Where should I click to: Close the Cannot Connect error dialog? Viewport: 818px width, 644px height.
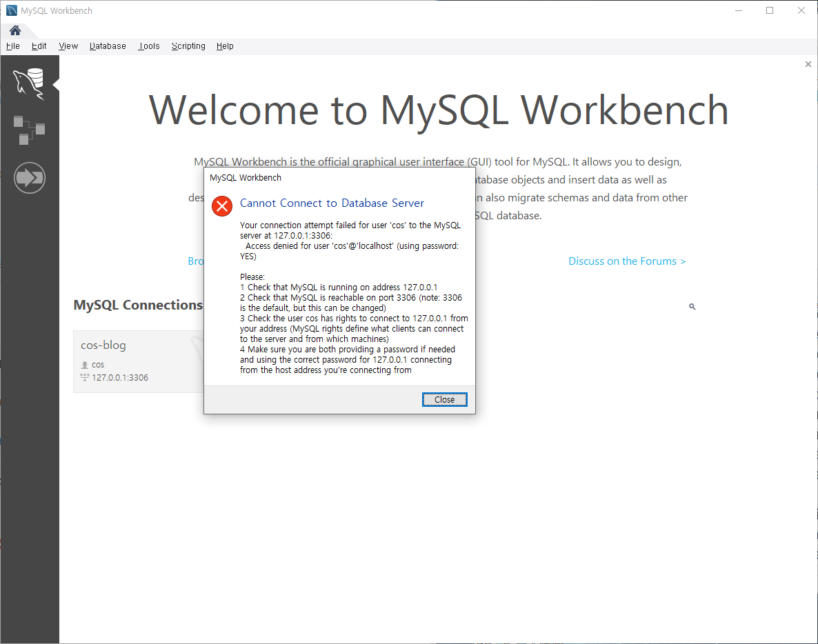444,399
